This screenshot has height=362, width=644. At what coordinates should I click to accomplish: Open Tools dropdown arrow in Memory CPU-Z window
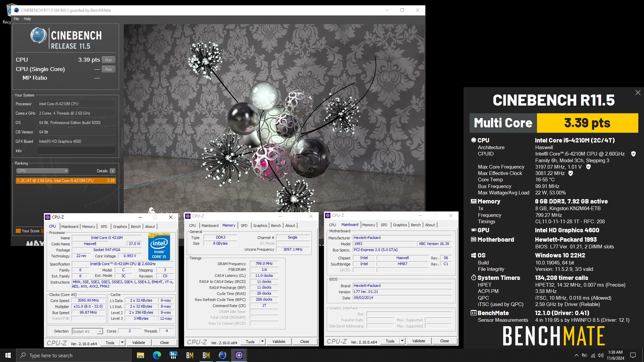263,342
